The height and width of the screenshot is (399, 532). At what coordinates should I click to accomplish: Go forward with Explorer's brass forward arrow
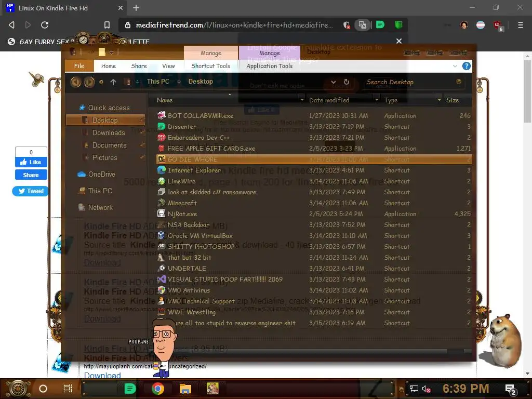coord(89,82)
